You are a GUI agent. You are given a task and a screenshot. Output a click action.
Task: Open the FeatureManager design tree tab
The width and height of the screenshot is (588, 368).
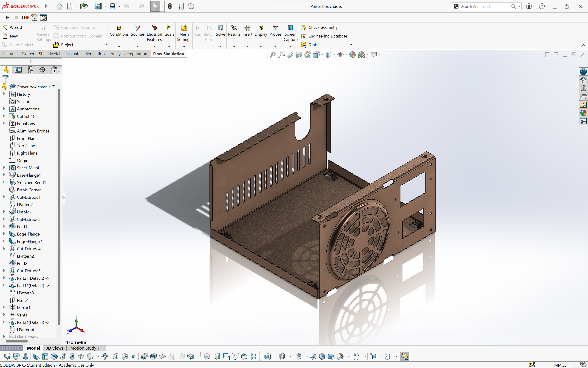[7, 70]
